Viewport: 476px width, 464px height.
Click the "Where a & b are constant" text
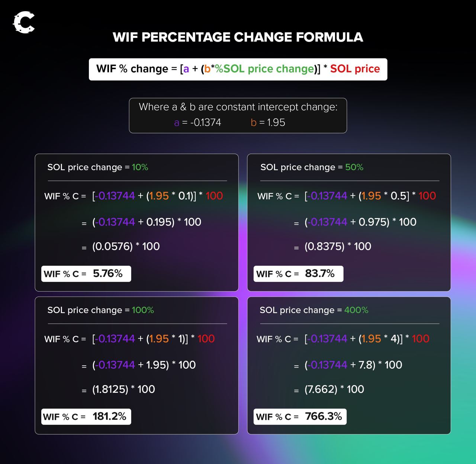coord(238,107)
